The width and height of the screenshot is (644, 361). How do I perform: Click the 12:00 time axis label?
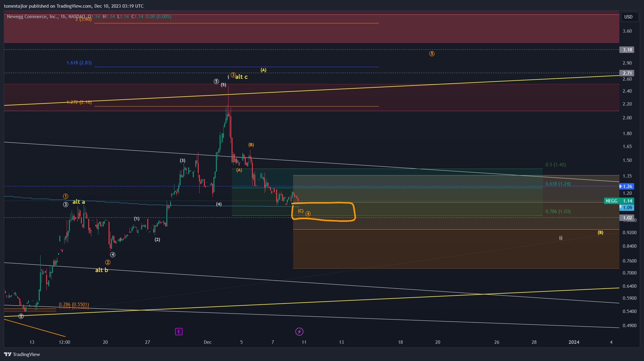[64, 342]
